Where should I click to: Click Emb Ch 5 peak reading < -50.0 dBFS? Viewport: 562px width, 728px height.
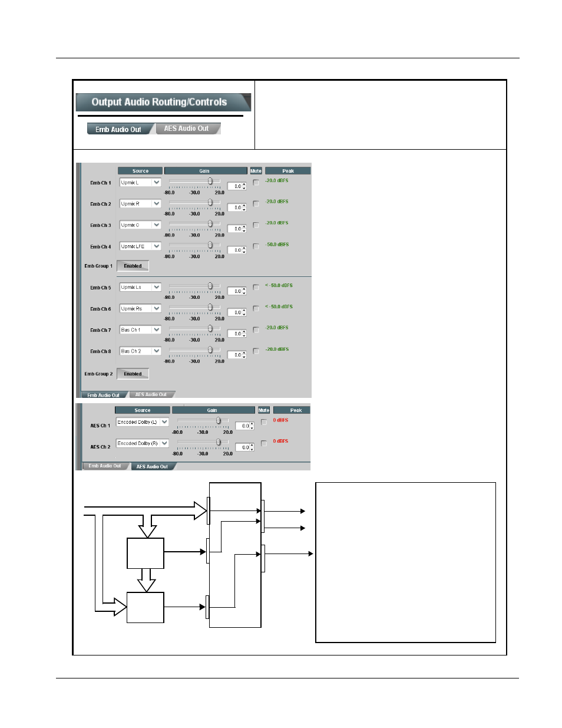point(279,285)
